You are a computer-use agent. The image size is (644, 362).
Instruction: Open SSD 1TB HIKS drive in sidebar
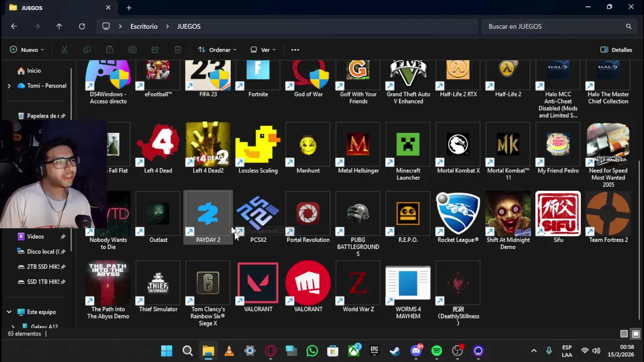41,282
